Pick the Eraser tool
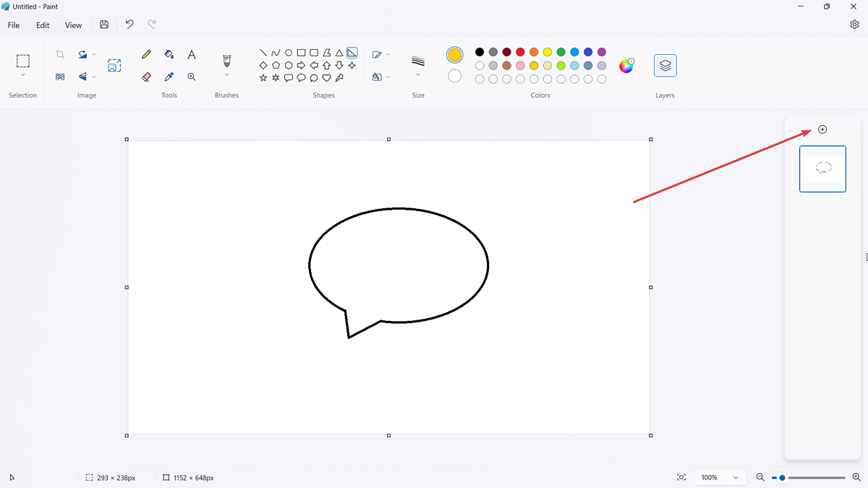The width and height of the screenshot is (868, 488). [146, 76]
